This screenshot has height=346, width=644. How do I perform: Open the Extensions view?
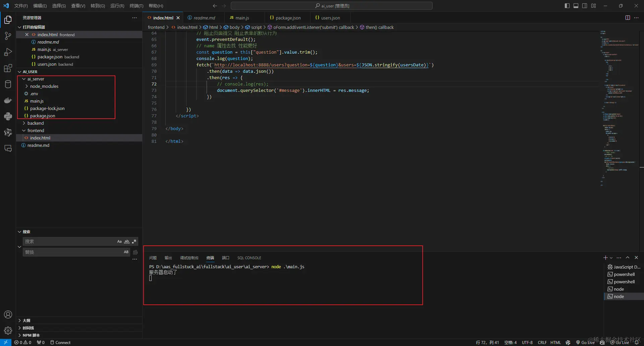click(8, 68)
